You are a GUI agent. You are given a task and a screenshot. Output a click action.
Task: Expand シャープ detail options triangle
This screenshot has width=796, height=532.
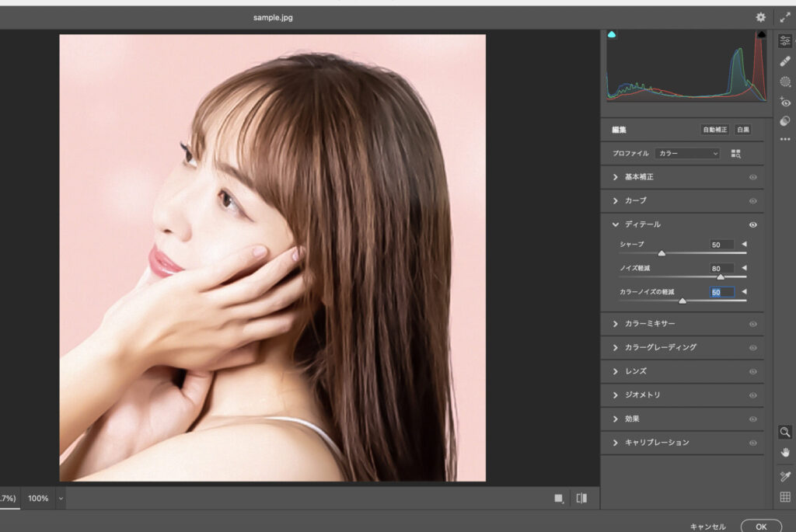(x=744, y=244)
